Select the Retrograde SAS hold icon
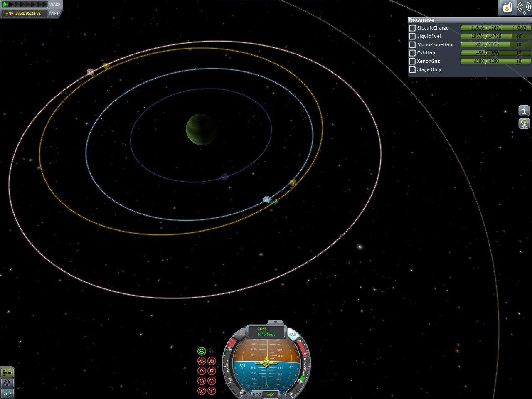Viewport: 532px width, 399px height. pyautogui.click(x=212, y=361)
